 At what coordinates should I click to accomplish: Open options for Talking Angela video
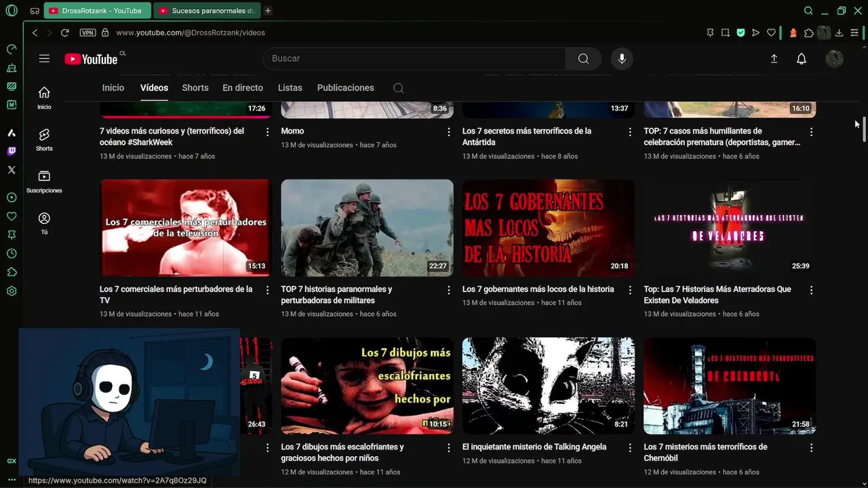[630, 448]
